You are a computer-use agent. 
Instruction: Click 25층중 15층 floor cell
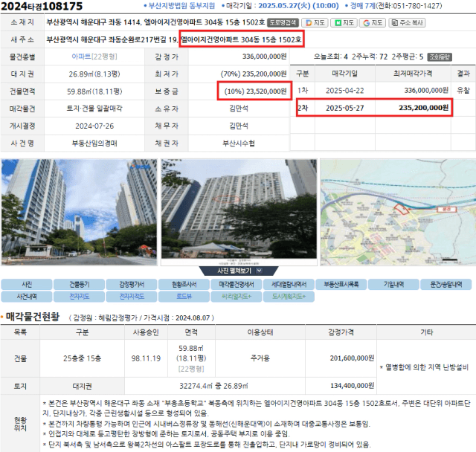(x=82, y=358)
